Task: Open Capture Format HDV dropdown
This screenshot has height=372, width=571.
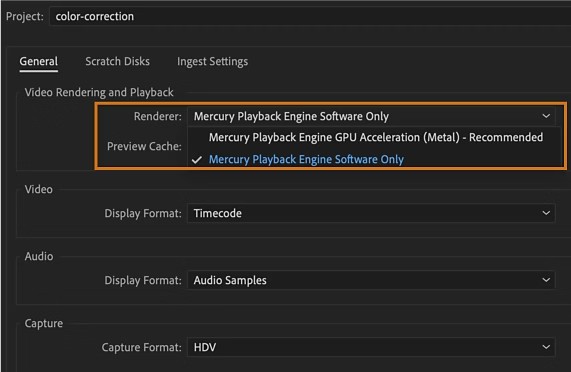Action: click(x=371, y=347)
